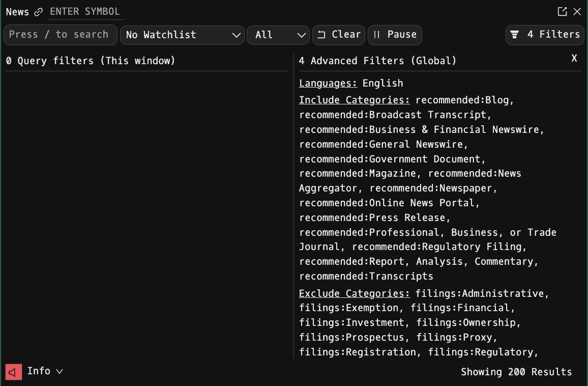Image resolution: width=588 pixels, height=386 pixels.
Task: Close the News window
Action: [x=577, y=12]
